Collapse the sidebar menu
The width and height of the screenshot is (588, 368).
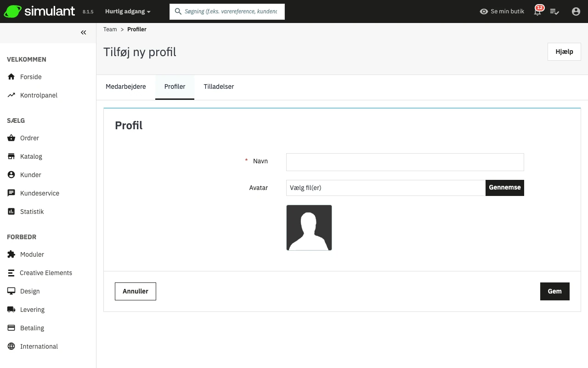83,33
